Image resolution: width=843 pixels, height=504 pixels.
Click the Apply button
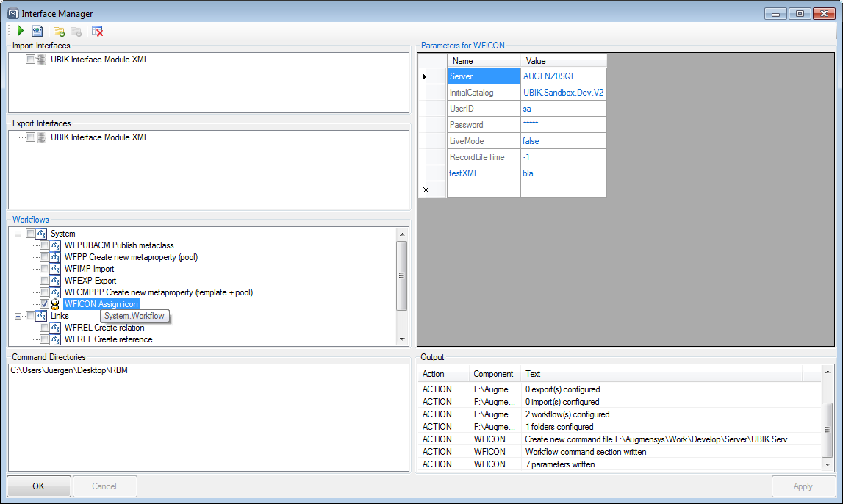click(803, 486)
